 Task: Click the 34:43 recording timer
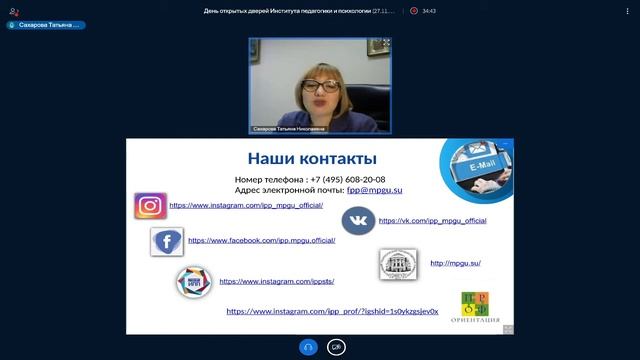(x=429, y=11)
